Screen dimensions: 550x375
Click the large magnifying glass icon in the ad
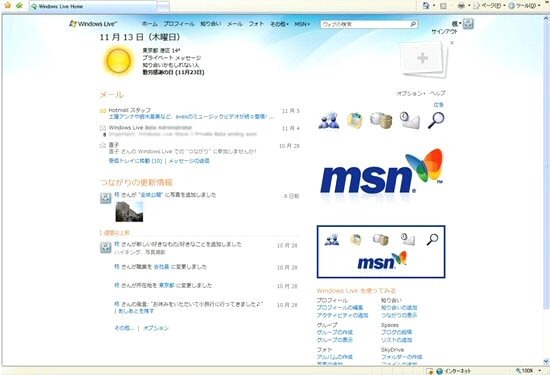pos(436,120)
